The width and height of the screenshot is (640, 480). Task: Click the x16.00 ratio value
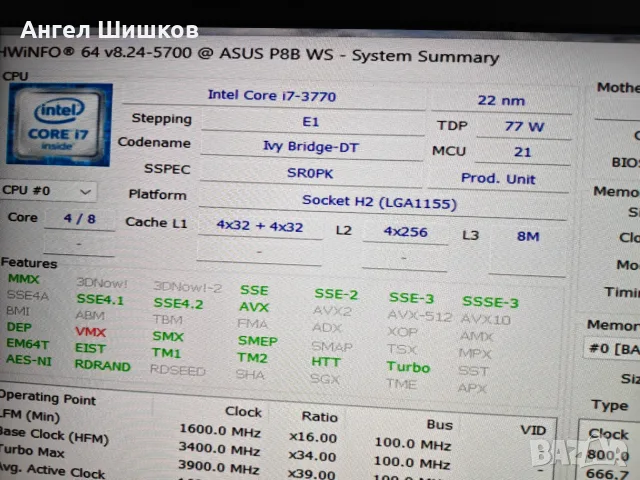coord(313,437)
